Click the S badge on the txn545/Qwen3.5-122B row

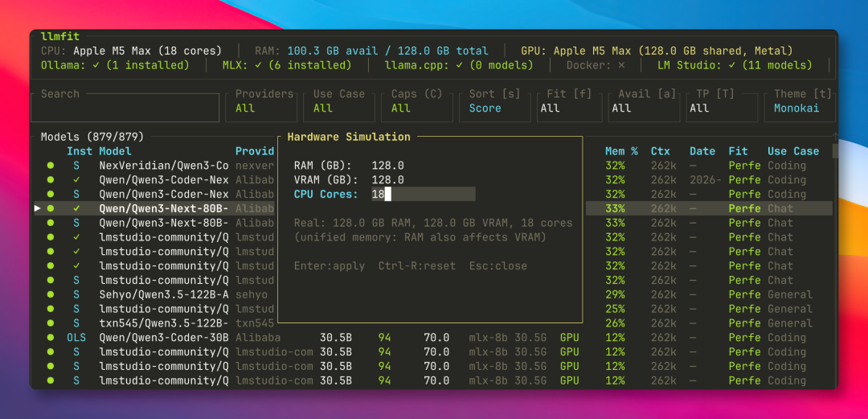pyautogui.click(x=76, y=323)
